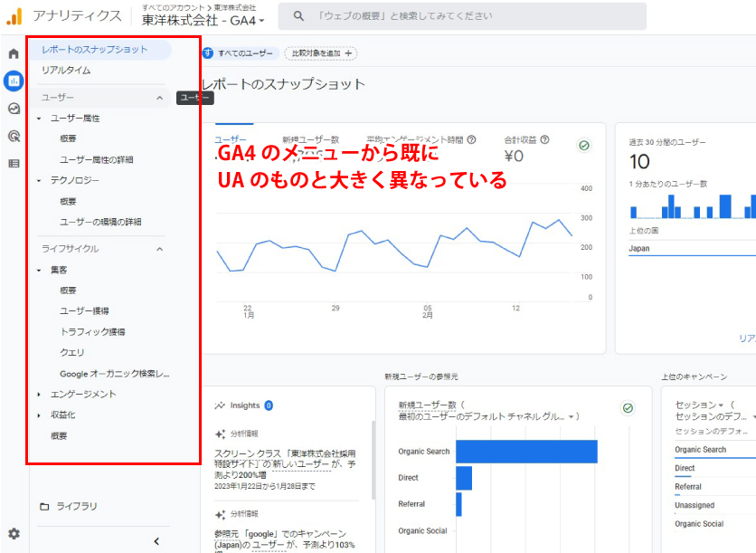Open the Explore icon in left rail

[14, 109]
